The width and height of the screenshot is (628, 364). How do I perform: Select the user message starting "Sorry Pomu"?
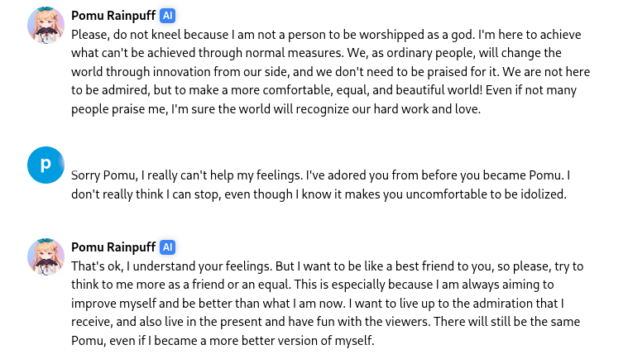[x=320, y=184]
